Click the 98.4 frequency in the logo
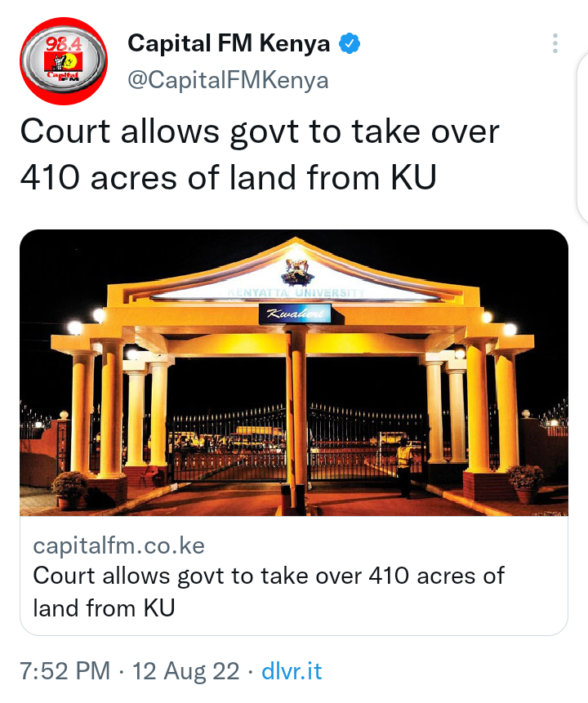This screenshot has width=588, height=703. tap(64, 44)
